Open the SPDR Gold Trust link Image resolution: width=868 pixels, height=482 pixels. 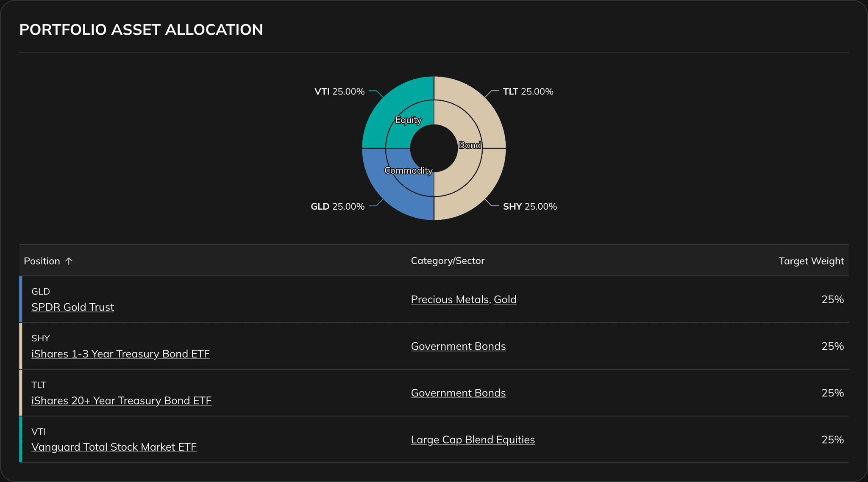(72, 307)
